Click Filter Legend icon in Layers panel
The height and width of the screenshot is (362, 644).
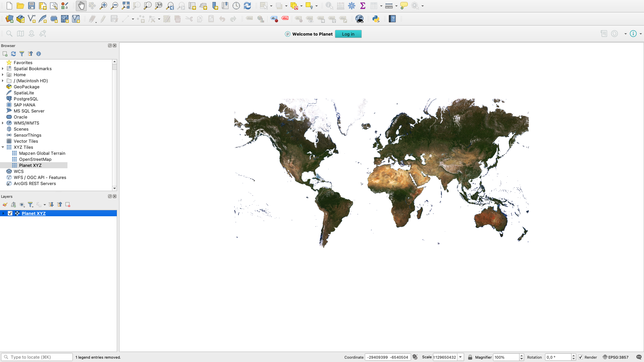31,205
